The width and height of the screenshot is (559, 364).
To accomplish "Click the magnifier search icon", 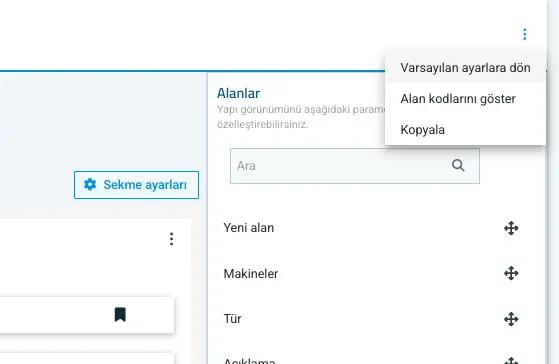I will click(x=458, y=165).
